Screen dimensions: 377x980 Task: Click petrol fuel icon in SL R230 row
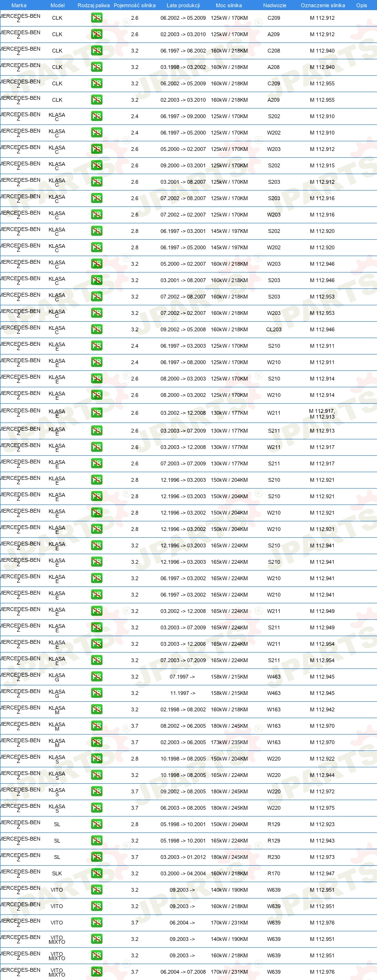pyautogui.click(x=97, y=857)
